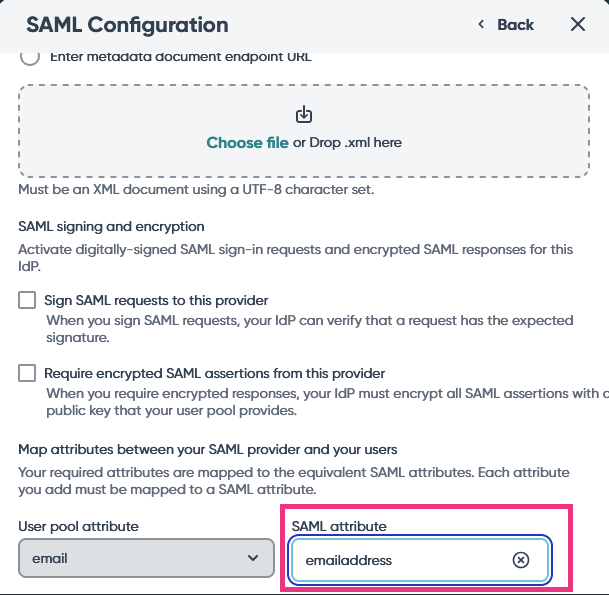This screenshot has height=595, width=609.
Task: Click the file upload icon in drop zone
Action: point(304,115)
